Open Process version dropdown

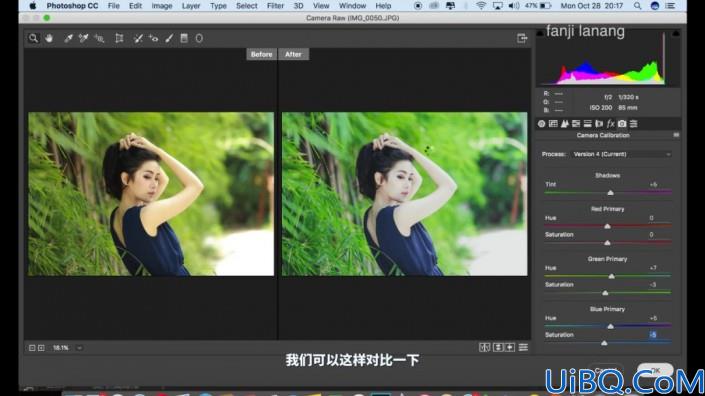621,154
